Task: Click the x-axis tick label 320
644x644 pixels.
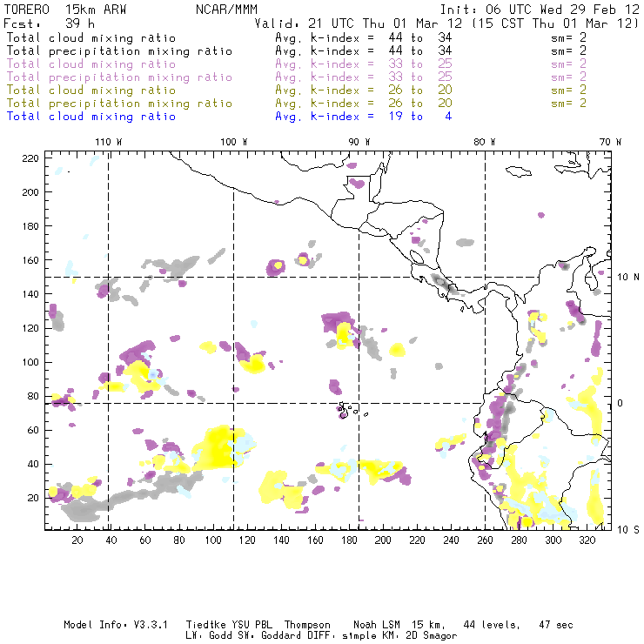Action: coord(587,540)
